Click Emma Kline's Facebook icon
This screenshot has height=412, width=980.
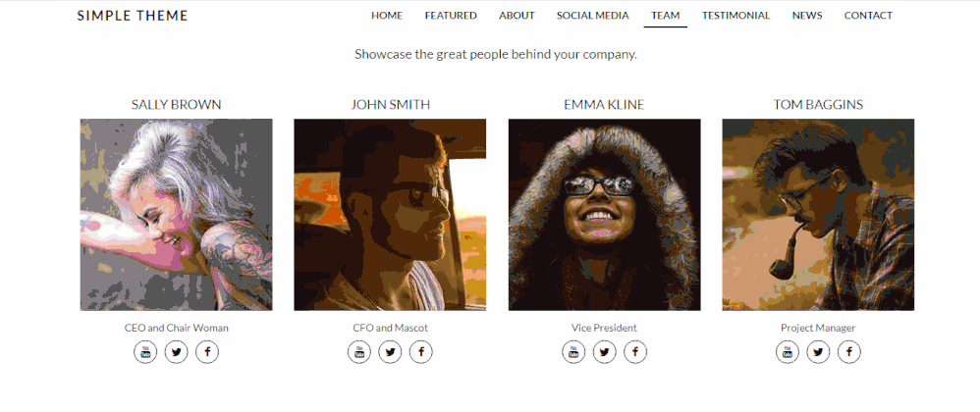point(635,352)
